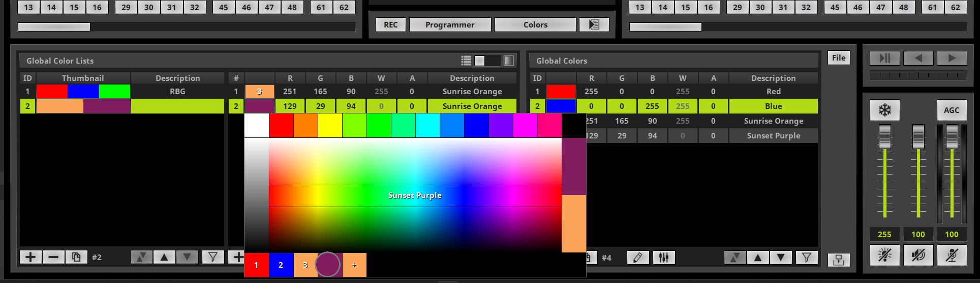The image size is (980, 283).
Task: Open the Programmer view
Action: pos(450,24)
